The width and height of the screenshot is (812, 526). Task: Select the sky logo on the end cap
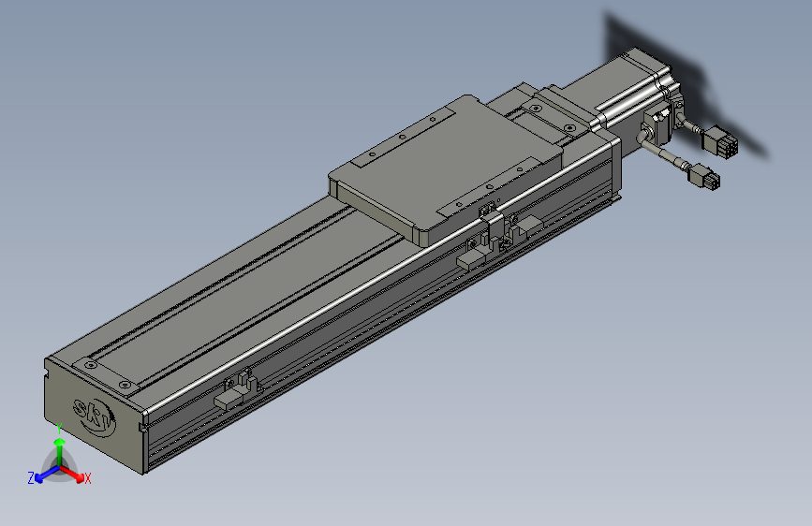[x=94, y=416]
